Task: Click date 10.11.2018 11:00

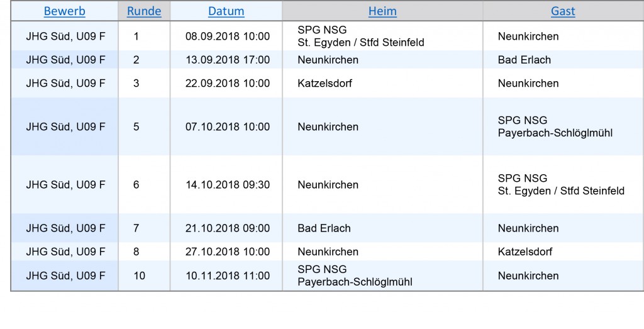Action: coord(228,276)
